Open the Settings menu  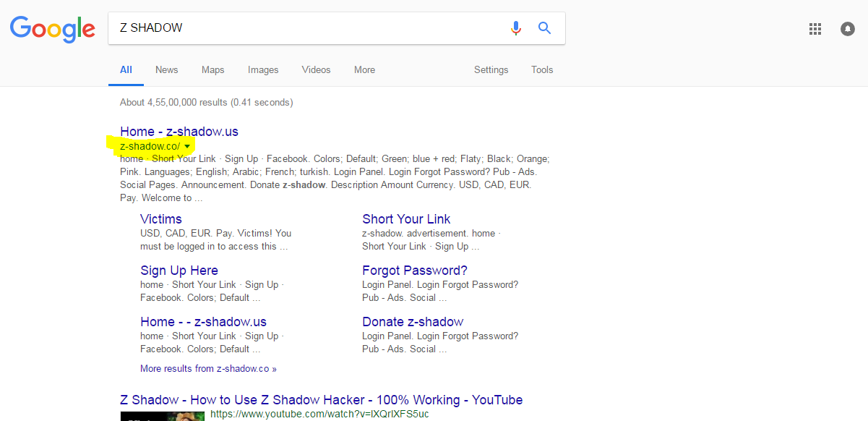click(491, 70)
